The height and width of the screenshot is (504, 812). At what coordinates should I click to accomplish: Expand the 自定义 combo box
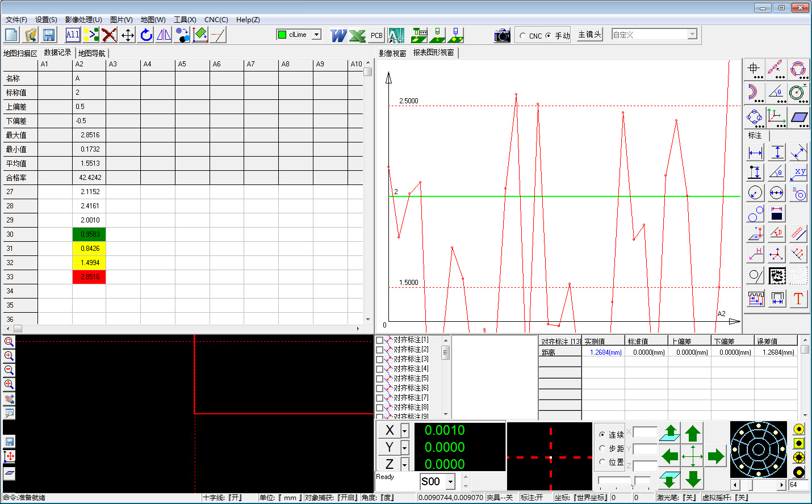[692, 35]
